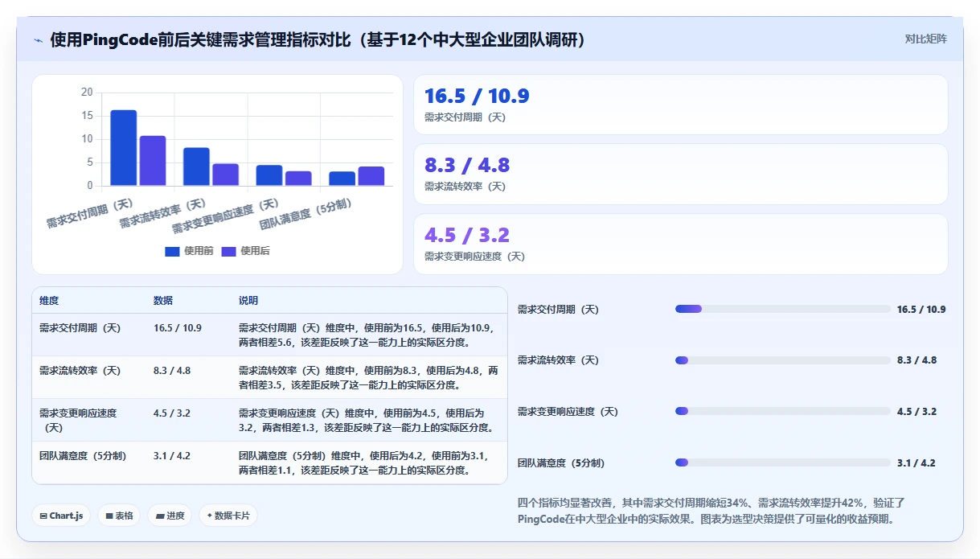980x559 pixels.
Task: Click the 使用后 bar for 需求交付周期
Action: pyautogui.click(x=153, y=161)
